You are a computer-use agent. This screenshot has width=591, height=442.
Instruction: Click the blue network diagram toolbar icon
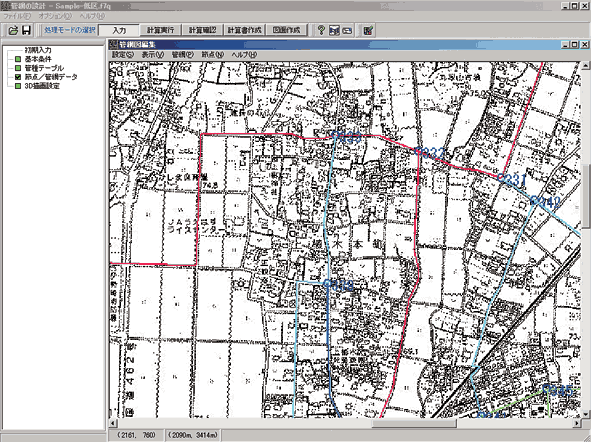334,31
